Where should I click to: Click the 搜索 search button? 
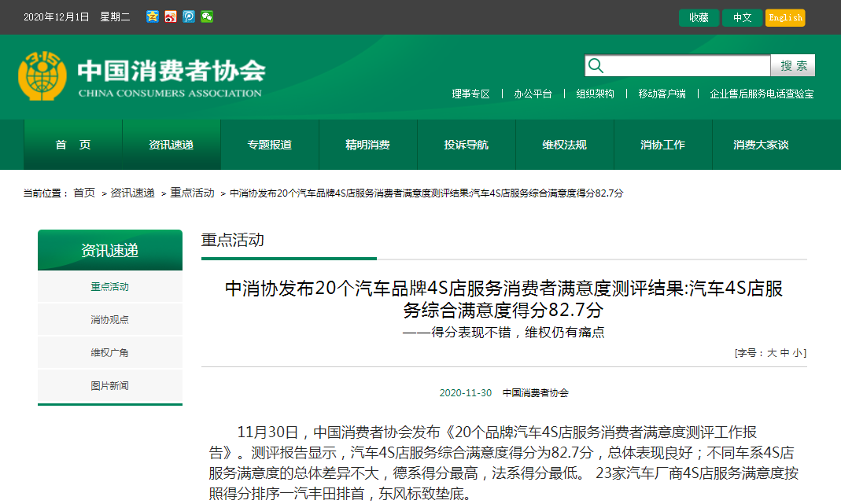tap(793, 65)
